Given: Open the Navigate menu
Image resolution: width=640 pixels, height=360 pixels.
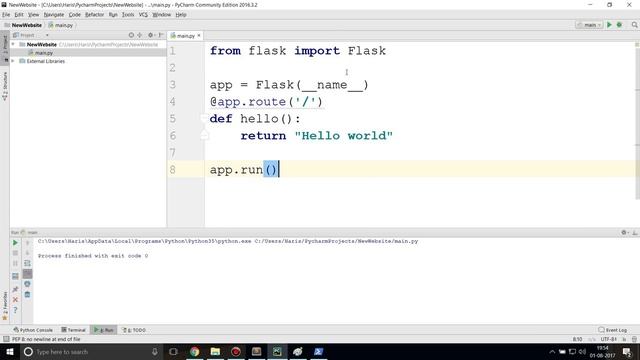Looking at the screenshot, I should [54, 15].
